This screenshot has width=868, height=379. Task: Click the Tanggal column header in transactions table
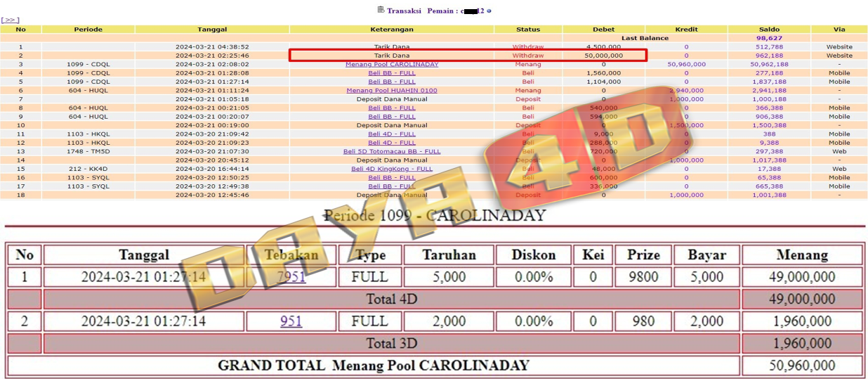tap(212, 30)
